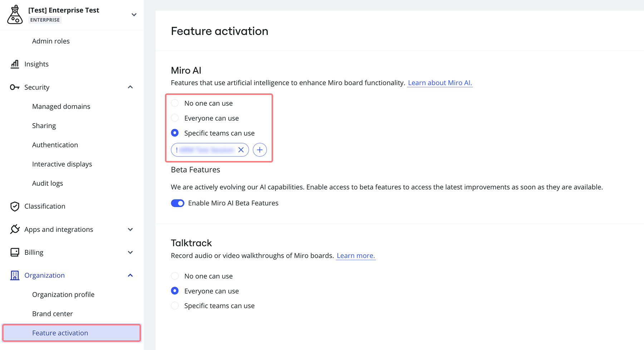644x350 pixels.
Task: Click the Billing card icon
Action: click(x=14, y=252)
